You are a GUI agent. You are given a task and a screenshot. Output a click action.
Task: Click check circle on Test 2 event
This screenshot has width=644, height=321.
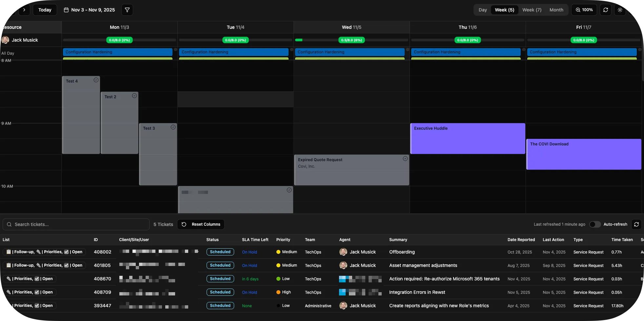(x=134, y=96)
